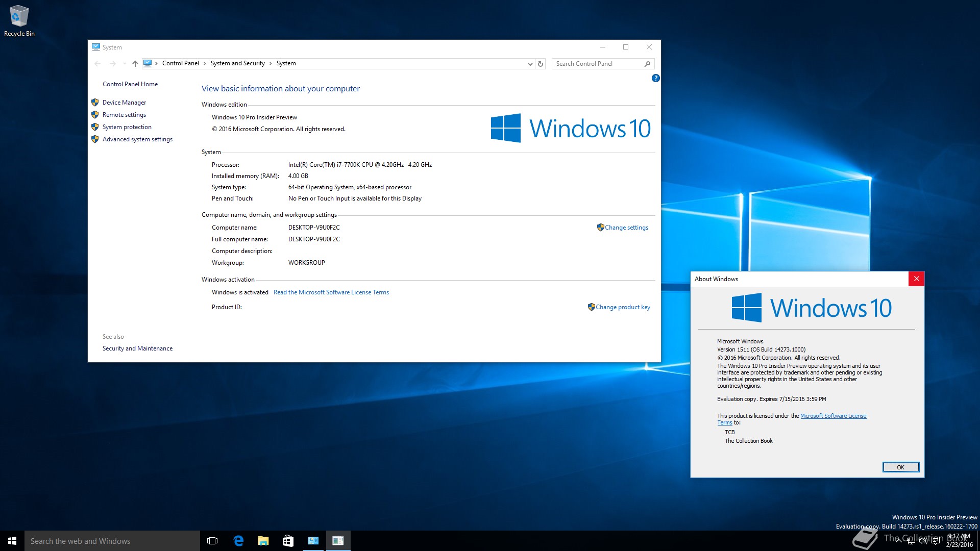
Task: Click the 64-bit Operating System value
Action: click(x=350, y=187)
